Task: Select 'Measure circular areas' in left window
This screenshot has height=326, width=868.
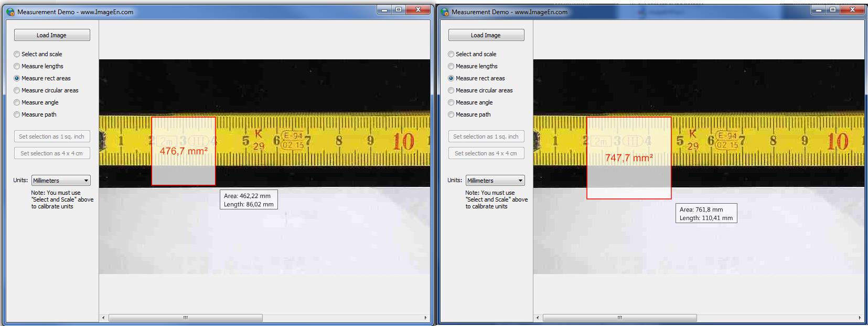Action: [46, 90]
